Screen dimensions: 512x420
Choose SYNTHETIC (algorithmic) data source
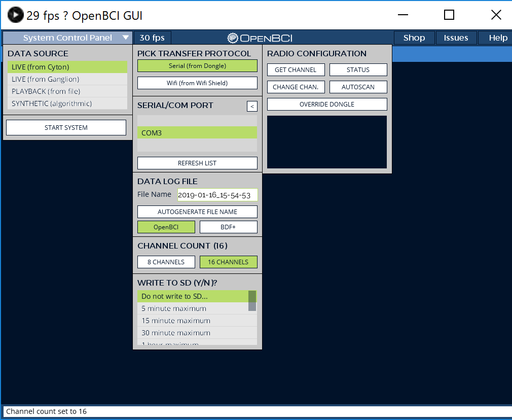[67, 103]
